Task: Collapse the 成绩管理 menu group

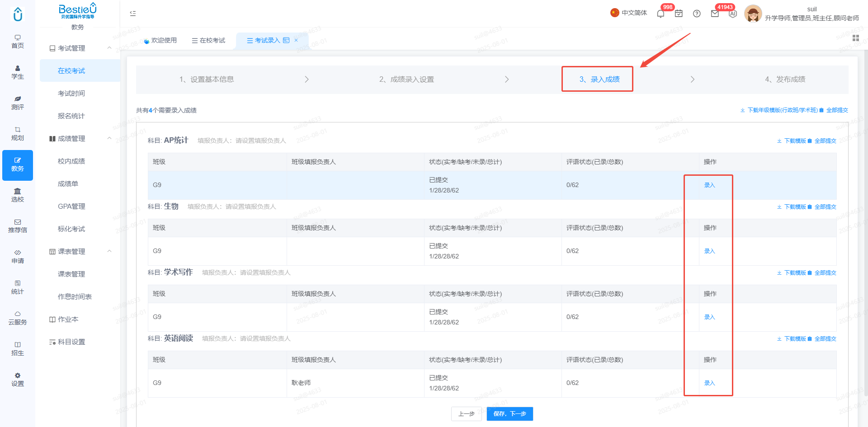Action: [109, 138]
